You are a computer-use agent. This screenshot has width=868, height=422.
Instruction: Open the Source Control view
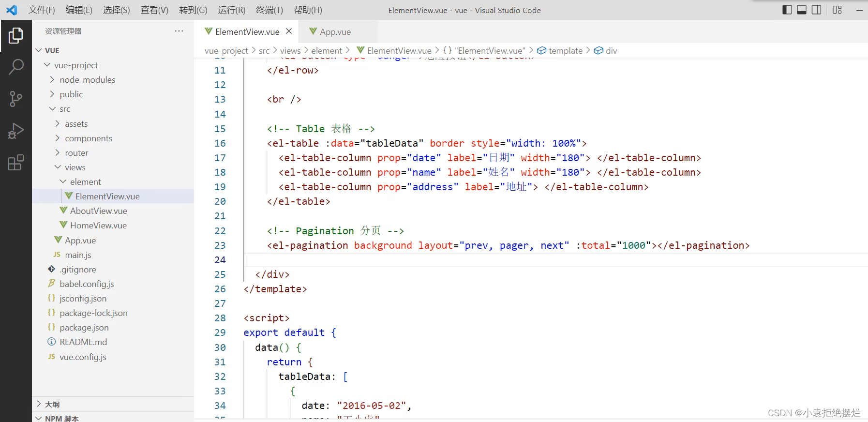(15, 99)
